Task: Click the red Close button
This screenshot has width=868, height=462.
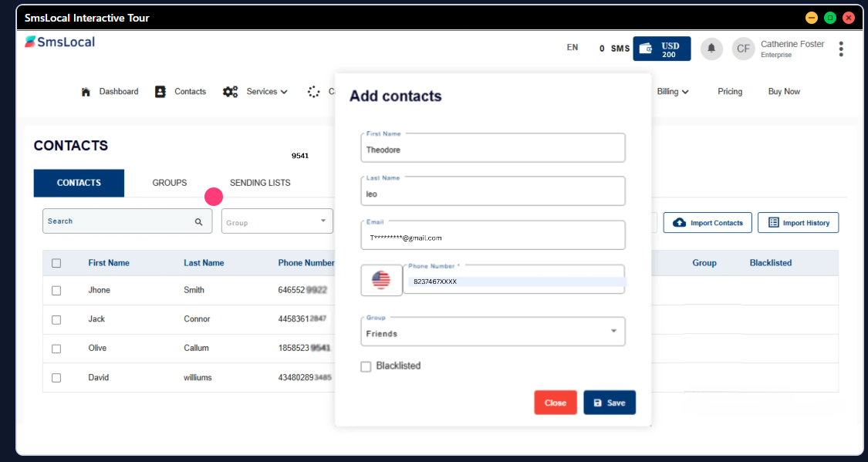Action: coord(556,403)
